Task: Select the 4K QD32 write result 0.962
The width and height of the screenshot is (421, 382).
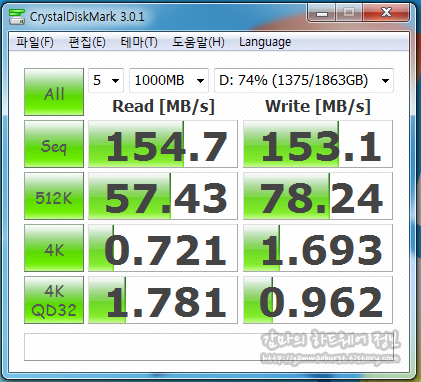Action: (x=318, y=300)
